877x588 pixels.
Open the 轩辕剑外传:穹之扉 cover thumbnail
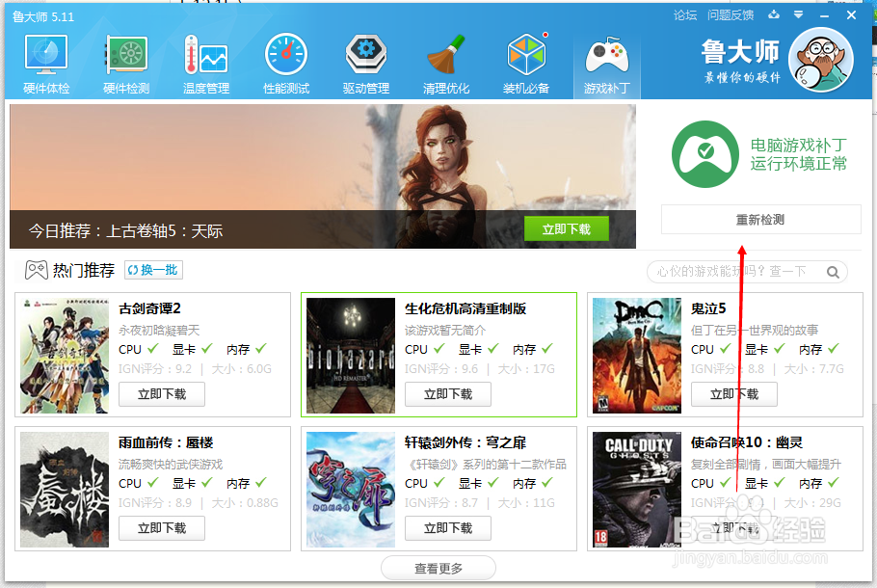[x=351, y=490]
